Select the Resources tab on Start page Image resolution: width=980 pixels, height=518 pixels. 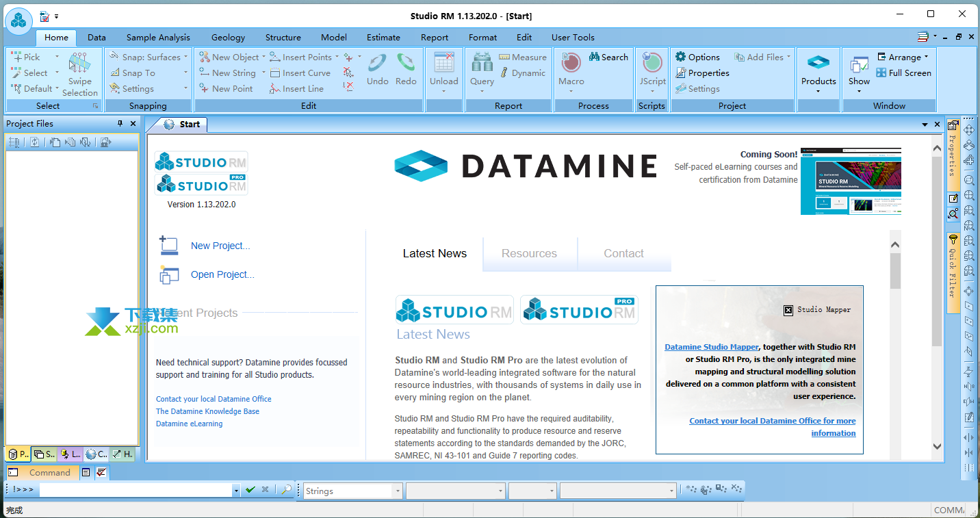click(x=529, y=253)
